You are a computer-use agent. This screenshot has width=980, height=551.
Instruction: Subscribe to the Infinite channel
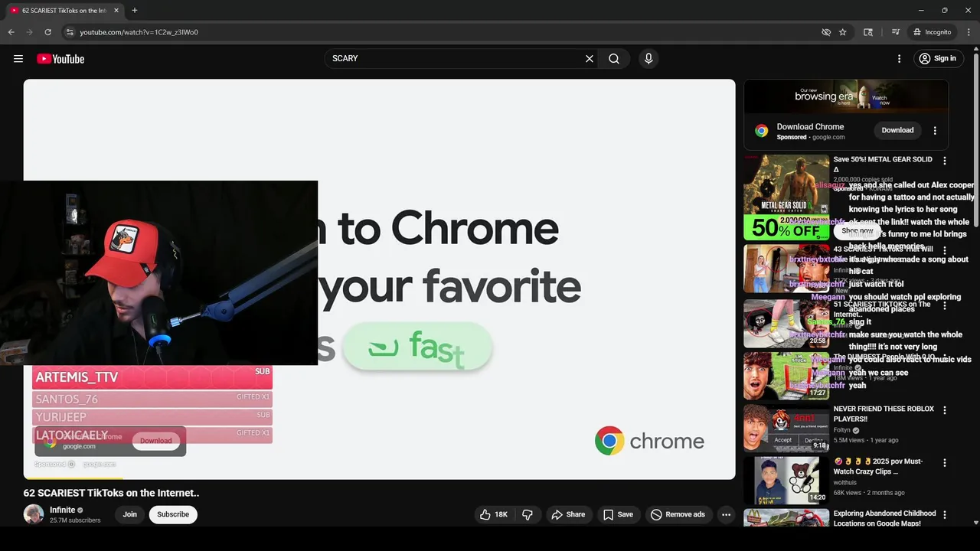pos(173,514)
